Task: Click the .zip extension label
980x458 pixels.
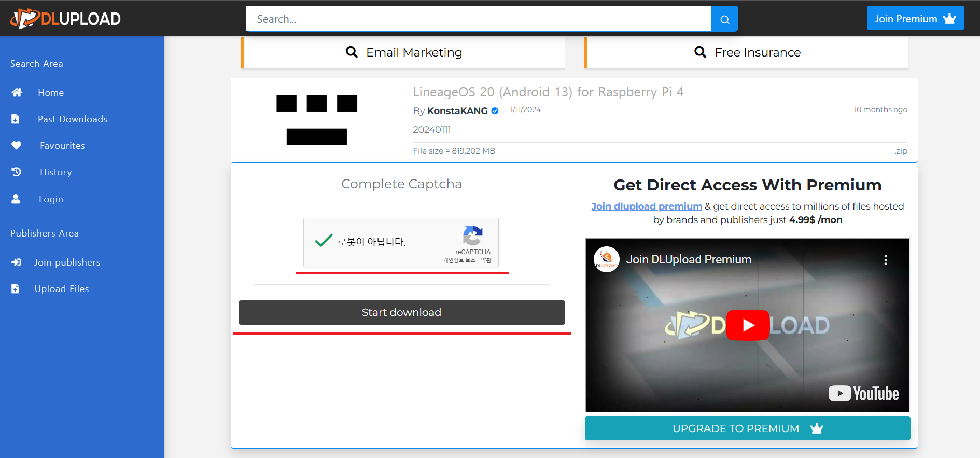Action: (901, 151)
